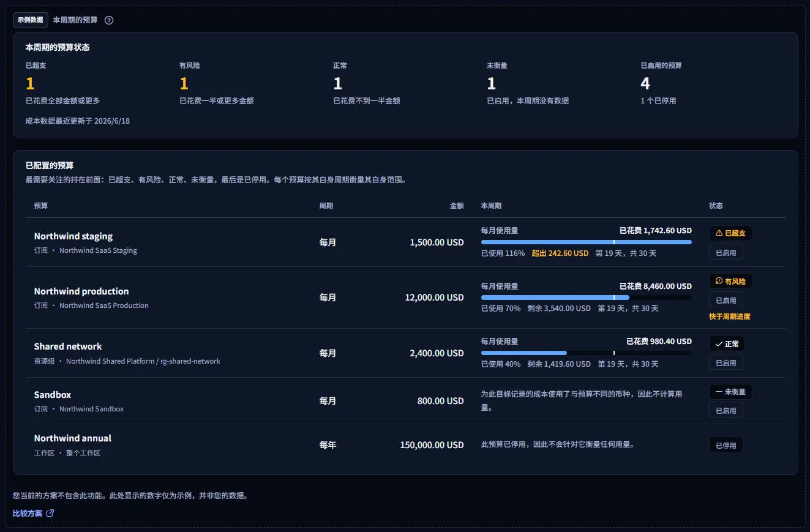The height and width of the screenshot is (532, 810).
Task: Click the warning triangle icon in 已超支 badge
Action: tap(719, 233)
